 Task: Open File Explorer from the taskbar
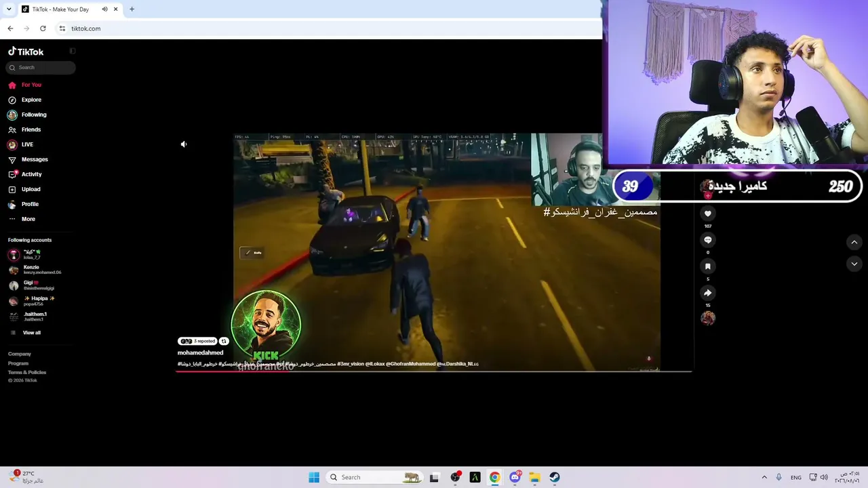(534, 477)
